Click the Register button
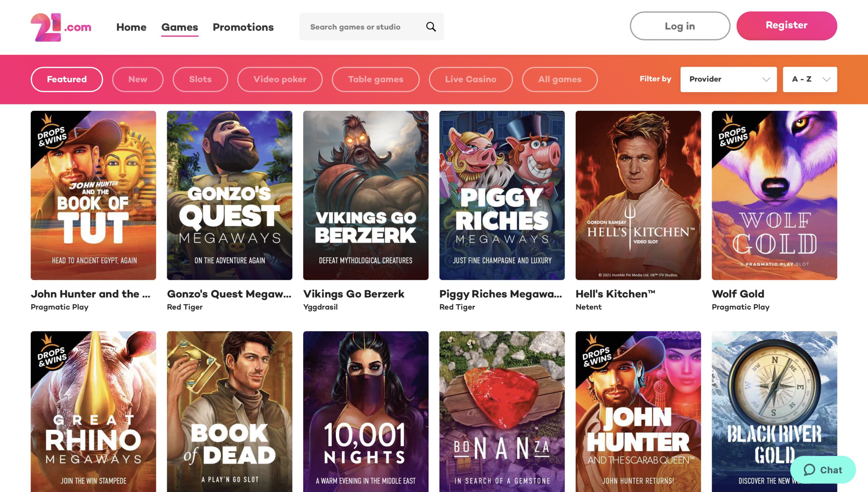The height and width of the screenshot is (492, 868). (x=787, y=26)
